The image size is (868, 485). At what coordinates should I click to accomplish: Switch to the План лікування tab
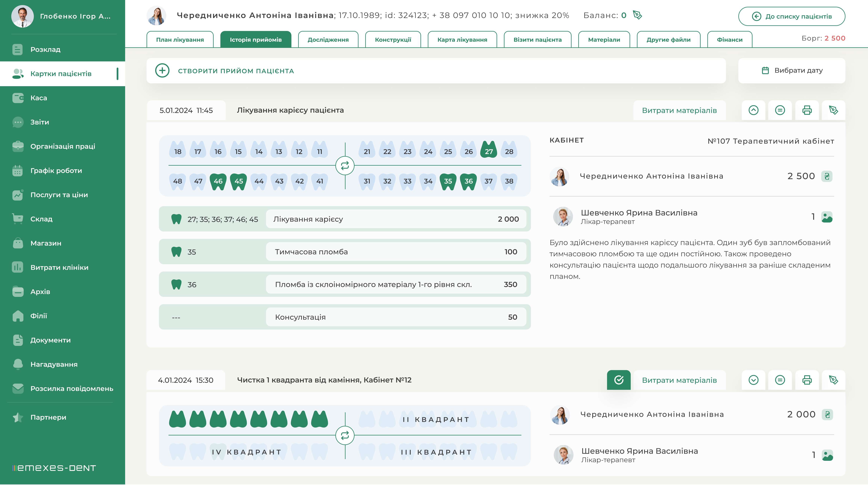click(180, 40)
